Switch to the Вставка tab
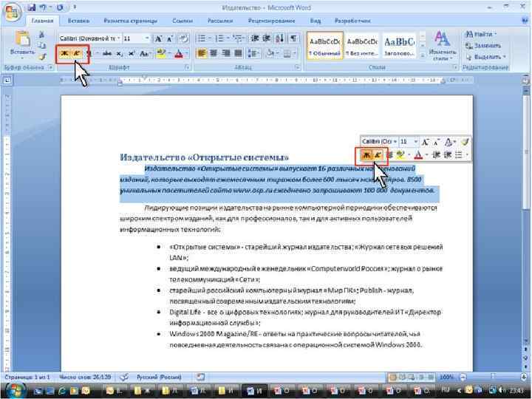This screenshot has width=532, height=399. tap(78, 21)
